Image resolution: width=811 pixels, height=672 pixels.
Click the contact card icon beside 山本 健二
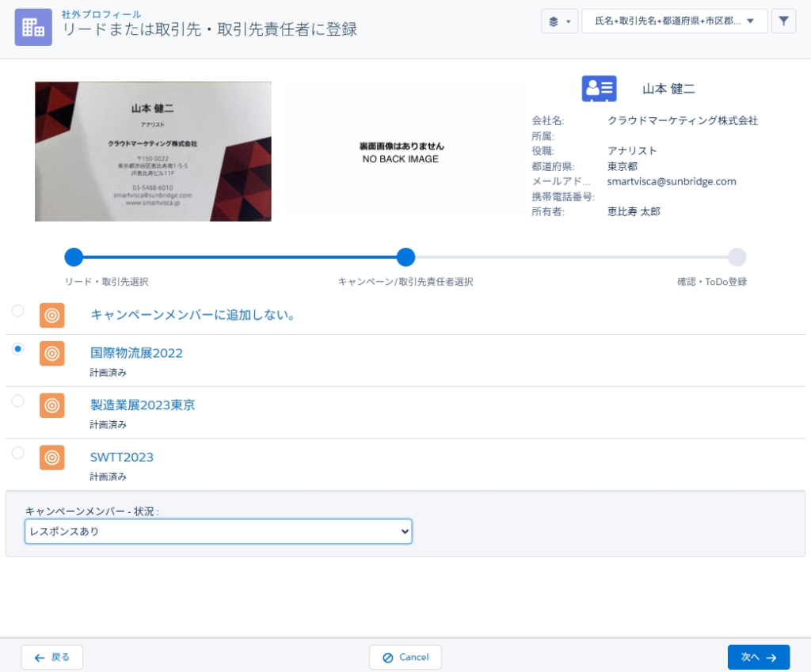coord(599,89)
